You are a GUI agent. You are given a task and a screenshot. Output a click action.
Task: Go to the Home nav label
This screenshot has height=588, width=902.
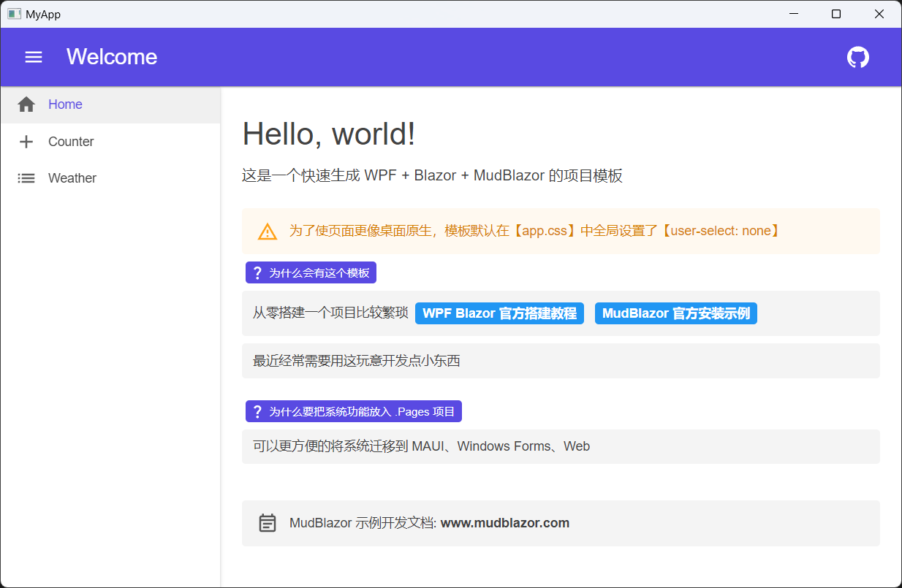[x=65, y=104]
